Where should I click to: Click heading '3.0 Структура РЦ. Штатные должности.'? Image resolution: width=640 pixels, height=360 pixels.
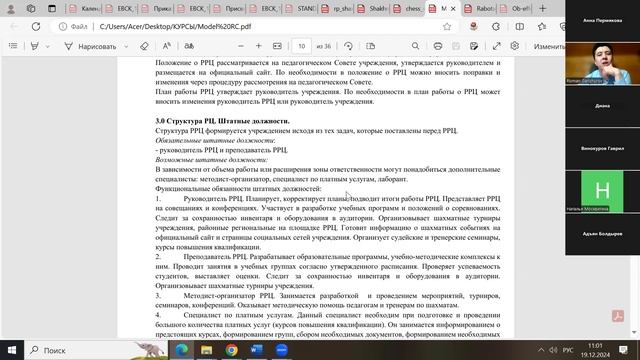[222, 121]
